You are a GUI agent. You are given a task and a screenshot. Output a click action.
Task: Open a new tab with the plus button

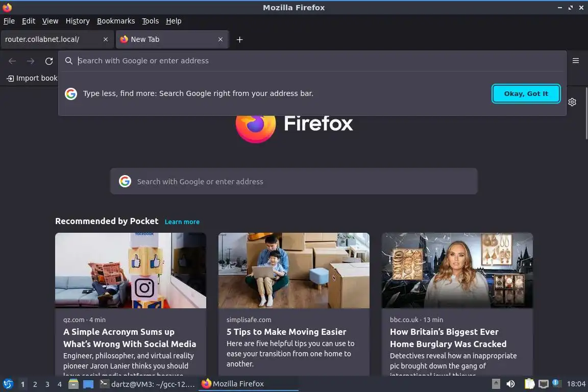click(239, 39)
